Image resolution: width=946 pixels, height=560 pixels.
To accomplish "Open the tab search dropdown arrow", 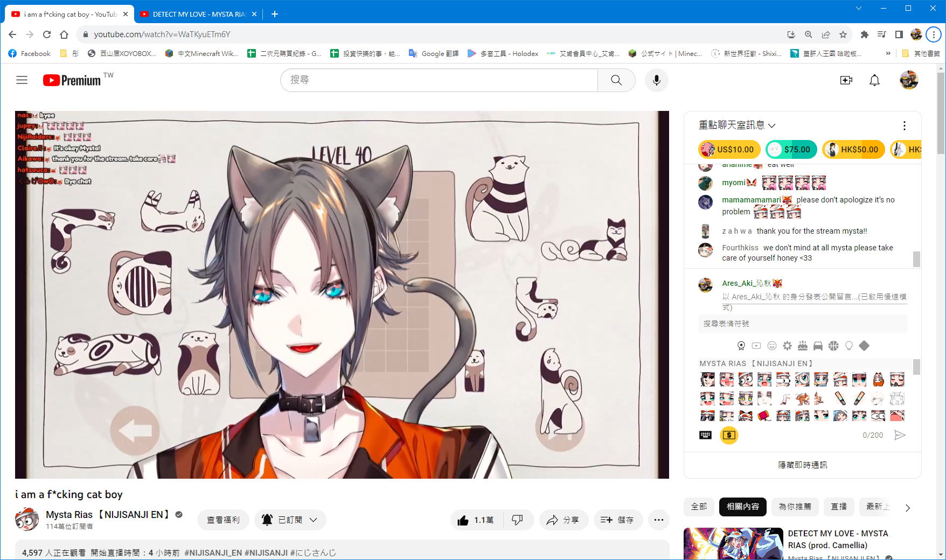I will 859,8.
